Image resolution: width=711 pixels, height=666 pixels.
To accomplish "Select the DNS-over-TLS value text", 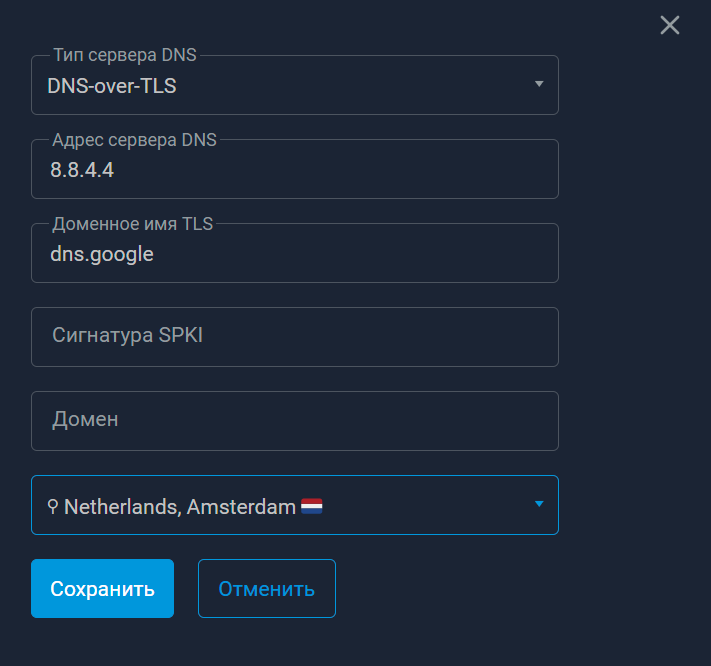I will tap(112, 86).
